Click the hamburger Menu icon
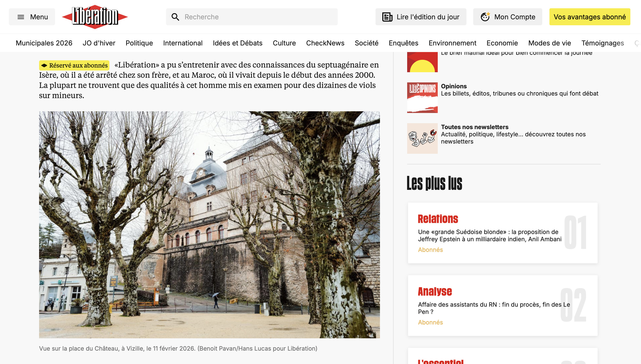This screenshot has height=364, width=641. (21, 17)
